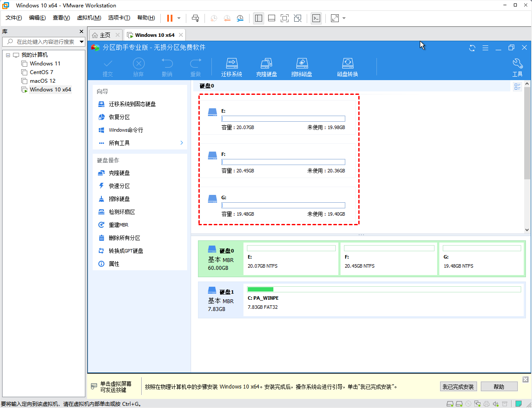The image size is (532, 408).
Task: Open the 虚拟机(M) menu
Action: (89, 18)
